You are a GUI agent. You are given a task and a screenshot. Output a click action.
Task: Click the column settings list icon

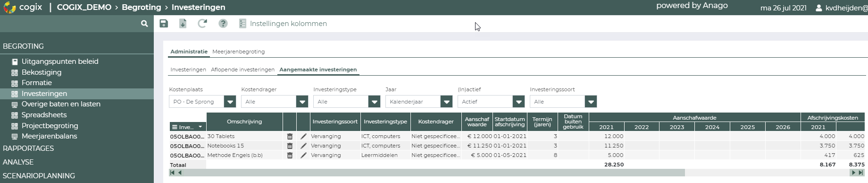(242, 24)
